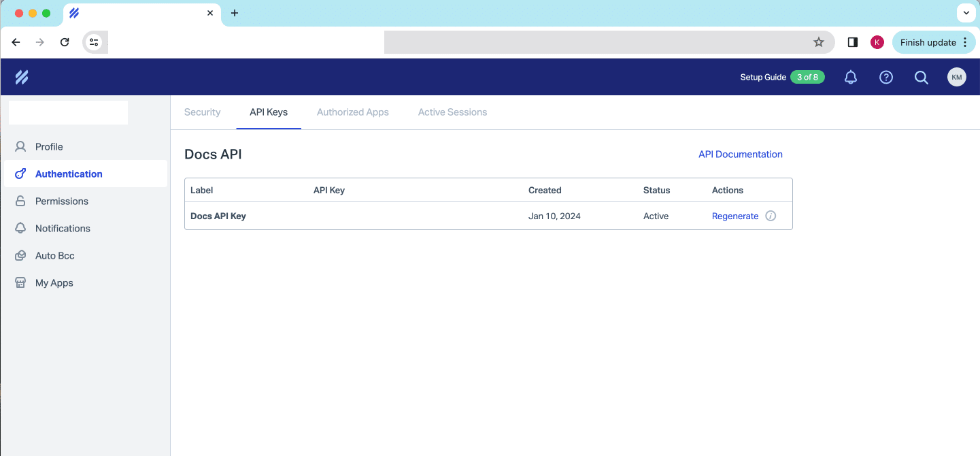Open the notifications bell icon

(850, 78)
